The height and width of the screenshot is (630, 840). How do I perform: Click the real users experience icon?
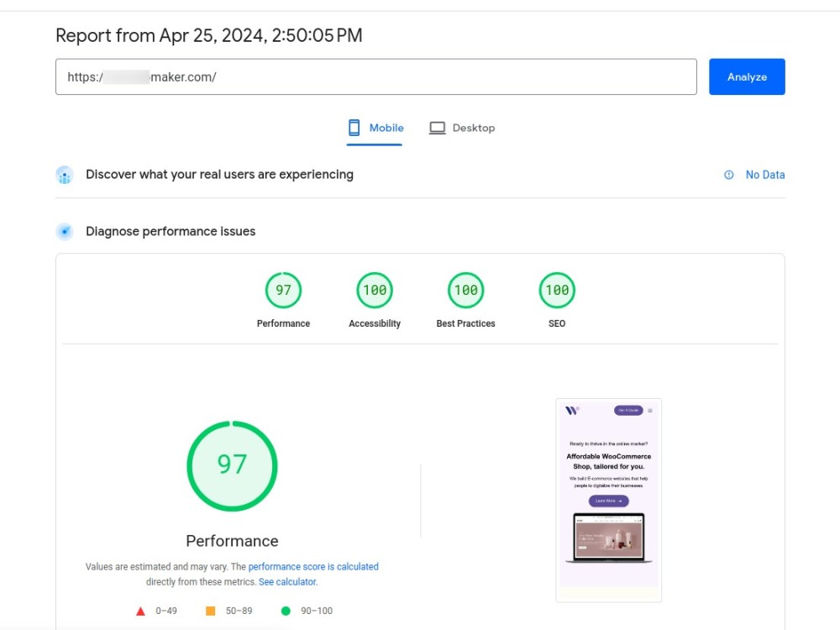pyautogui.click(x=65, y=175)
